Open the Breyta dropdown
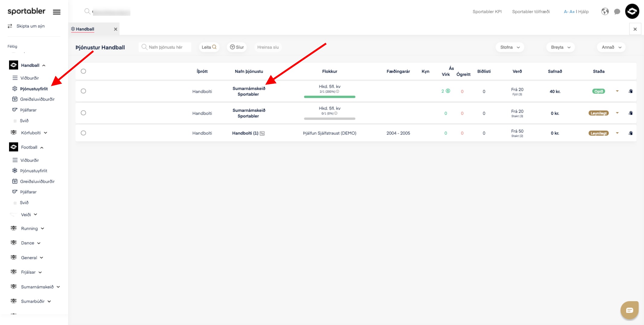The height and width of the screenshot is (325, 644). 561,47
